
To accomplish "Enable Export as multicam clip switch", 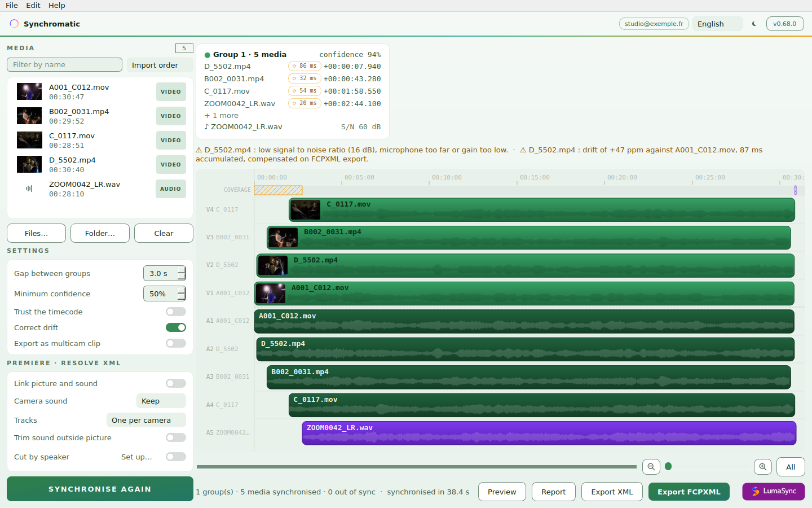I will [x=176, y=343].
